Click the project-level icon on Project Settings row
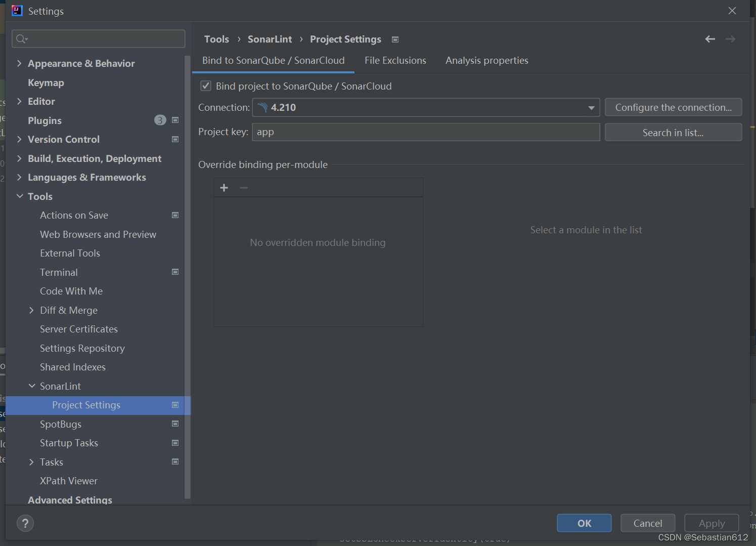 [175, 405]
